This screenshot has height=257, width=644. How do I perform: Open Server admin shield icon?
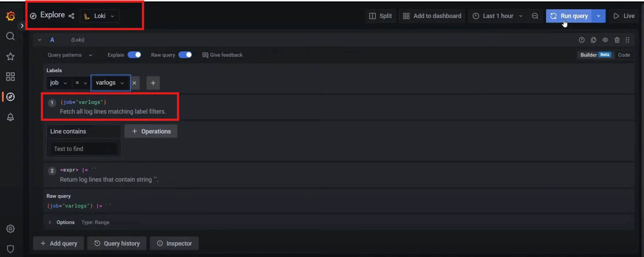(x=11, y=249)
